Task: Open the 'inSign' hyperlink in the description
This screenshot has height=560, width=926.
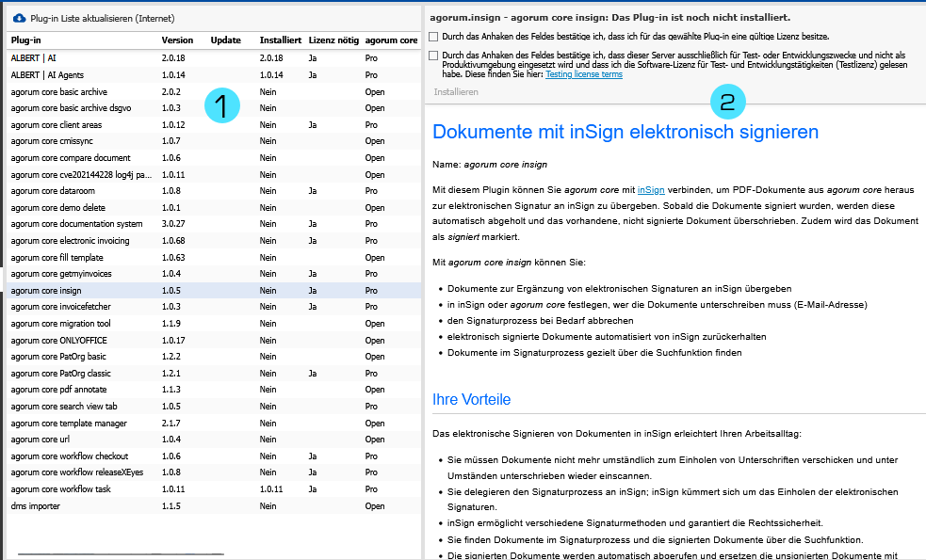Action: 651,190
